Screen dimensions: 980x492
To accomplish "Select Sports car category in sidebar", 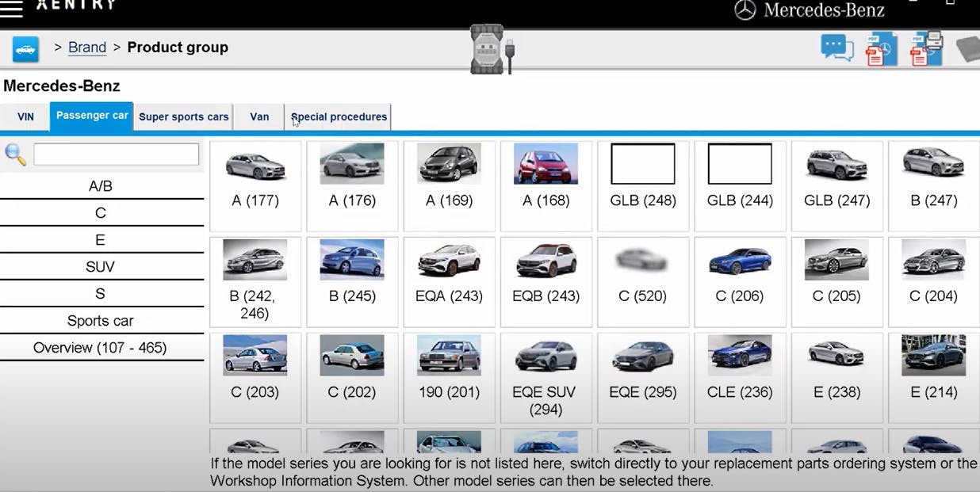I will (101, 321).
